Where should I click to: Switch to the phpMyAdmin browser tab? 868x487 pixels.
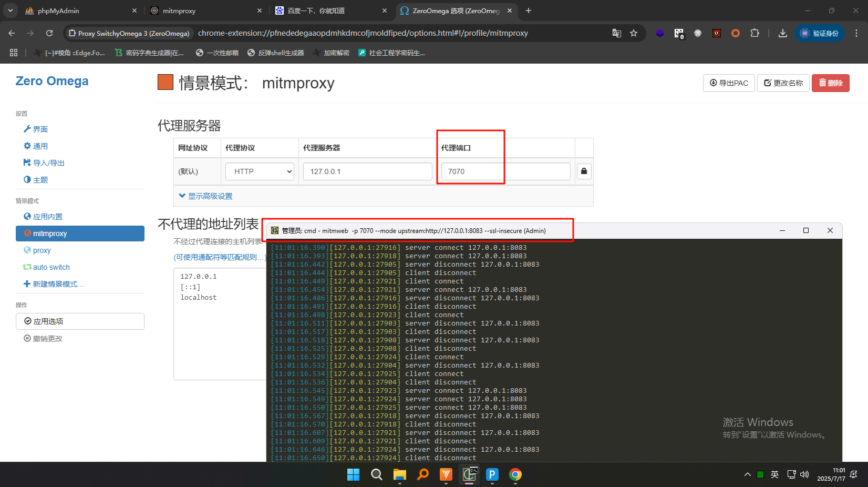[80, 11]
